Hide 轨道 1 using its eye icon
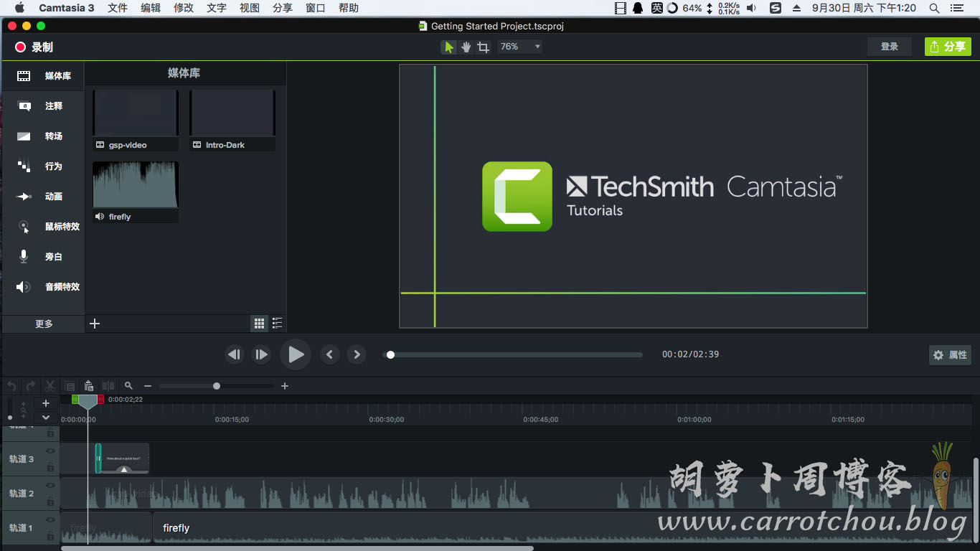This screenshot has width=980, height=551. pyautogui.click(x=50, y=519)
